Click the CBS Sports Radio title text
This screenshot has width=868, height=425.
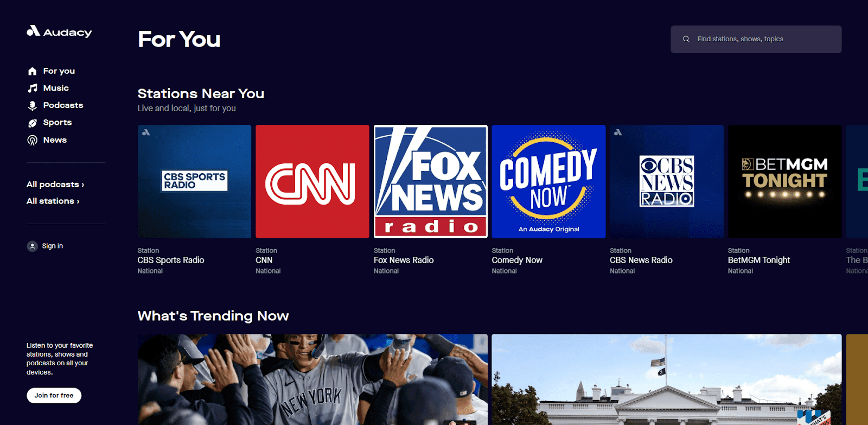tap(171, 260)
